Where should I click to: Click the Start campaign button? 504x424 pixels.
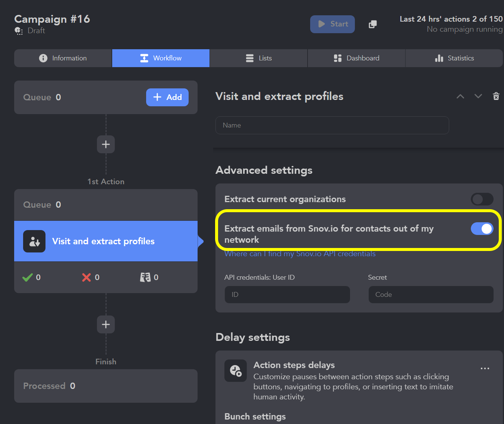tap(333, 24)
